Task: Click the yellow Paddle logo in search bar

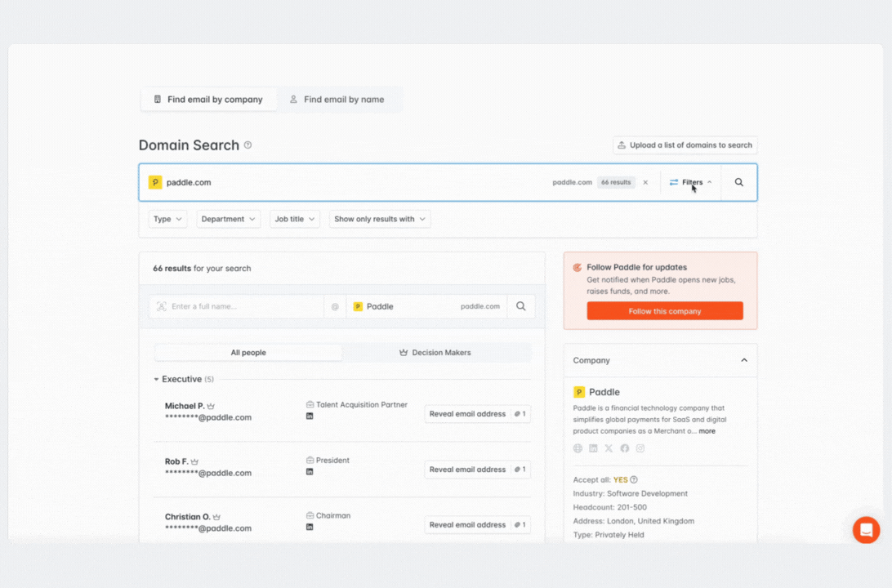Action: click(155, 182)
